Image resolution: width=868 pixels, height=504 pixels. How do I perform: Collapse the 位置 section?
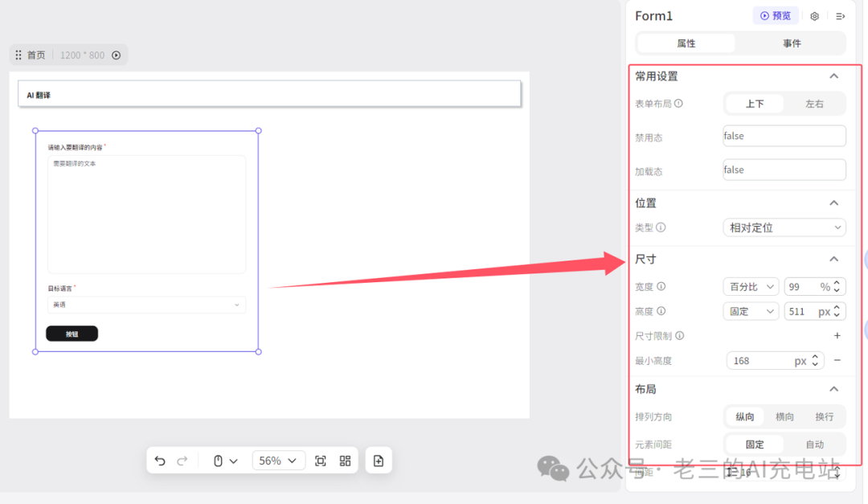[833, 203]
